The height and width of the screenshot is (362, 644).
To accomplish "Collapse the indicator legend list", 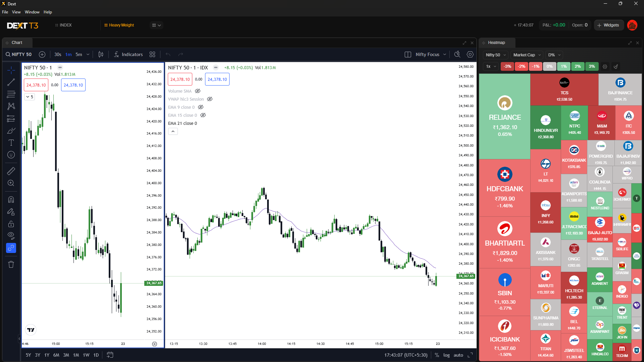I will click(173, 132).
